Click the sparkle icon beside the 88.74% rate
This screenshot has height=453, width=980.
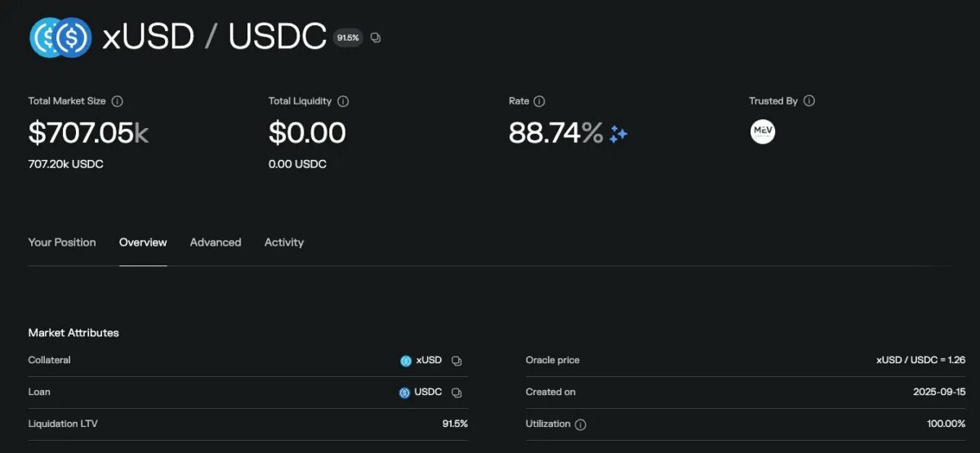tap(618, 134)
